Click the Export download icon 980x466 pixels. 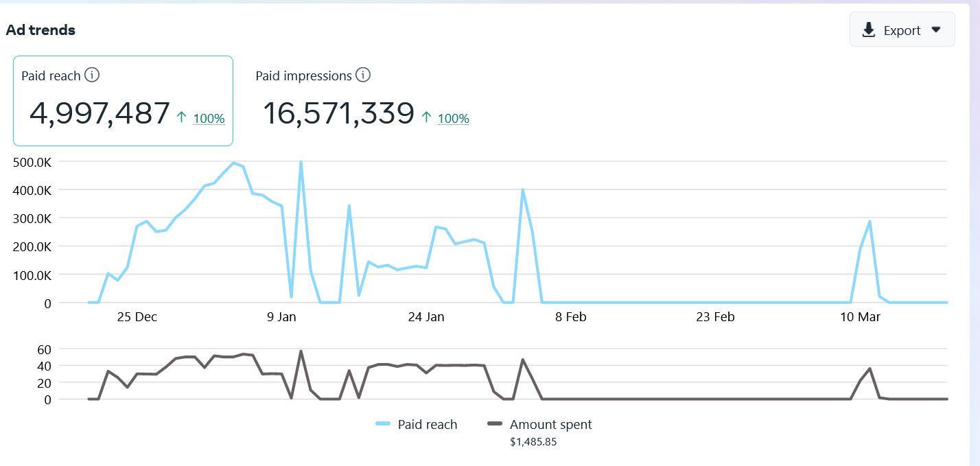coord(869,30)
